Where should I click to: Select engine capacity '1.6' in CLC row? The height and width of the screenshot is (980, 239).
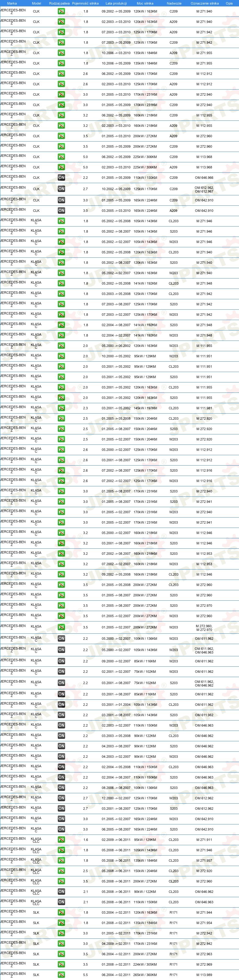(85, 840)
